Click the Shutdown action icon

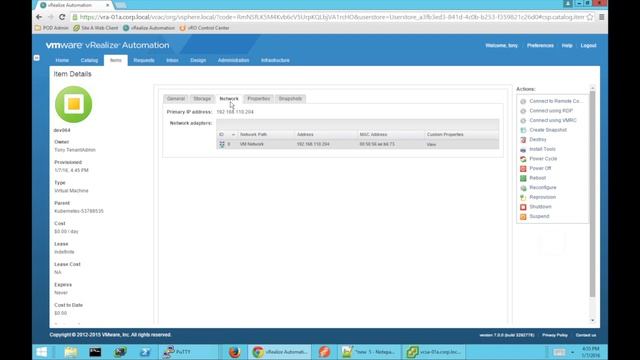coord(523,207)
